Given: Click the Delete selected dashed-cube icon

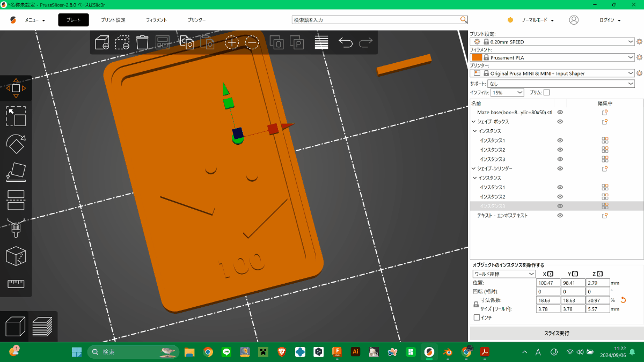Looking at the screenshot, I should (x=122, y=42).
